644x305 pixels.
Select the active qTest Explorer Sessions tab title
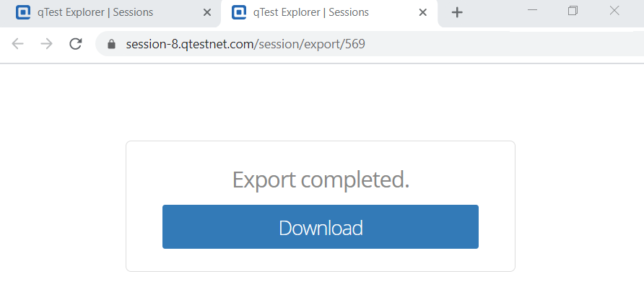pos(311,12)
